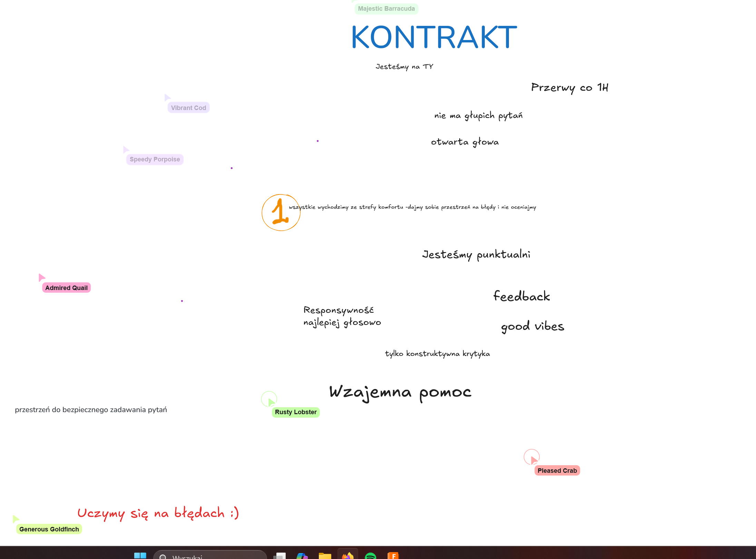Click the Vibrant Cod cursor label
The width and height of the screenshot is (756, 559).
click(188, 108)
